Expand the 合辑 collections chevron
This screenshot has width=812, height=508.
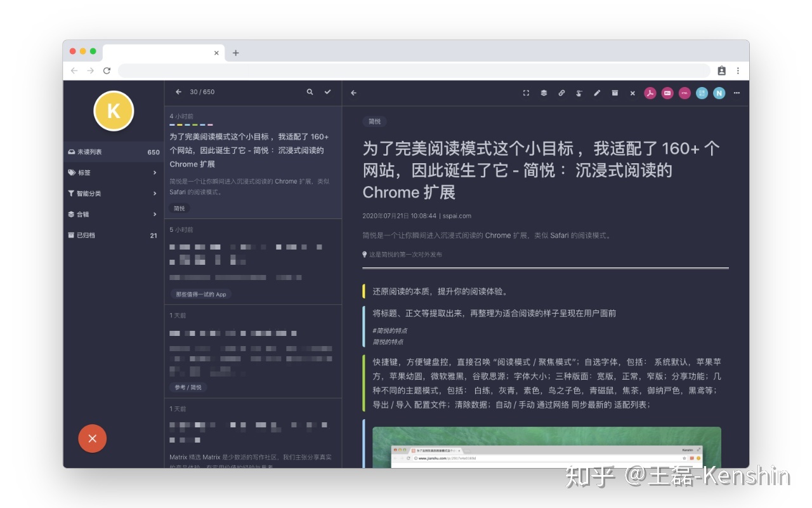click(x=155, y=215)
